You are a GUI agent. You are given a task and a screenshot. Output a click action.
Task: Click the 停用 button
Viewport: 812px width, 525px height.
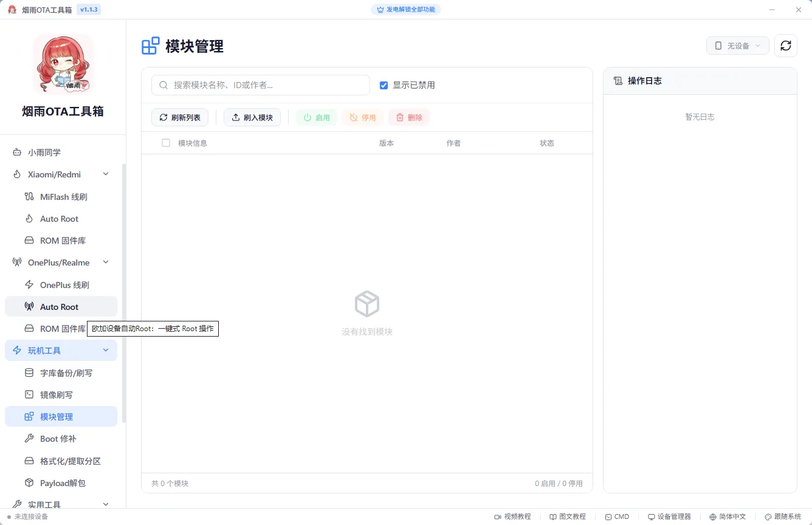click(x=363, y=117)
